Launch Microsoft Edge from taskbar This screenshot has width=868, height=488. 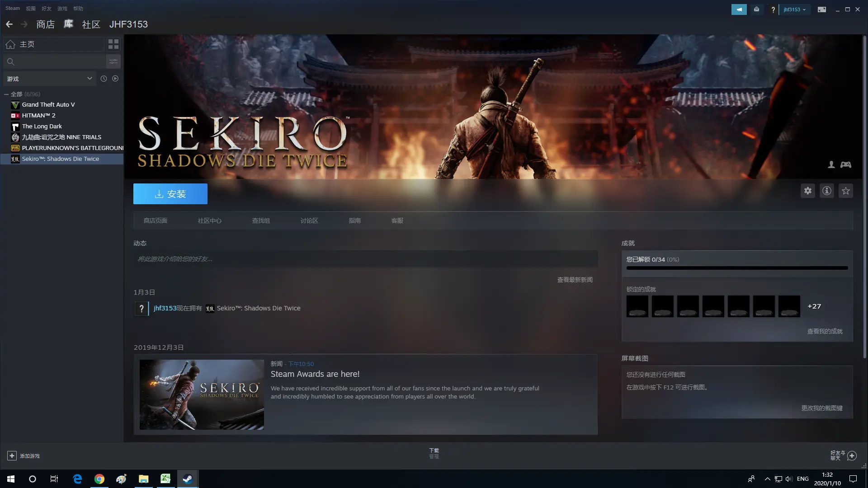click(x=77, y=479)
